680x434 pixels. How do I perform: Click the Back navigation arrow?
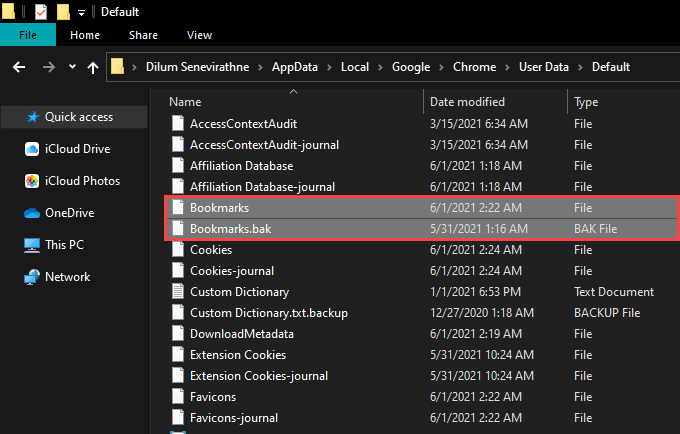tap(19, 67)
